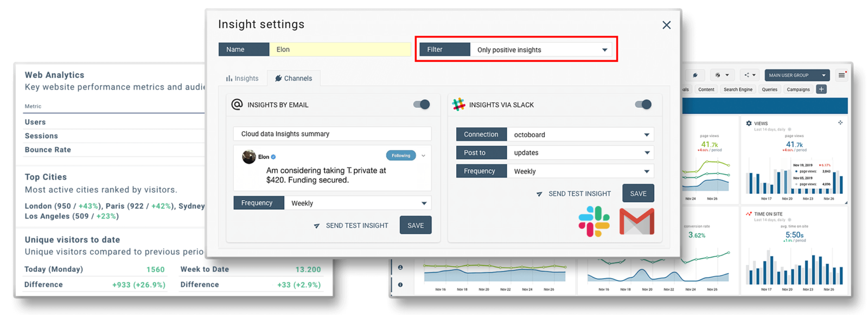
Task: Click the Users row in Web Analytics
Action: [x=114, y=122]
